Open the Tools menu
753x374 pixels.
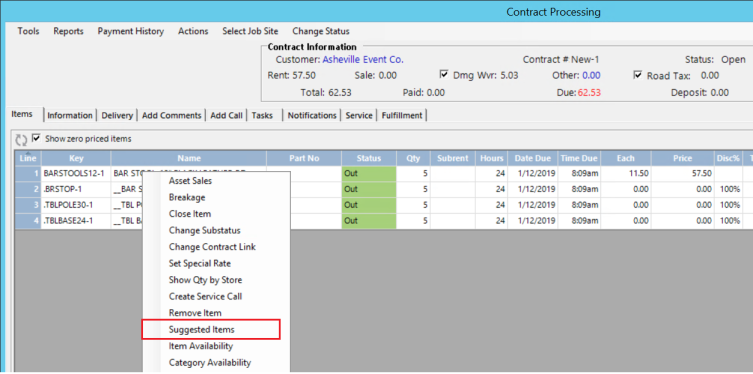(x=28, y=31)
